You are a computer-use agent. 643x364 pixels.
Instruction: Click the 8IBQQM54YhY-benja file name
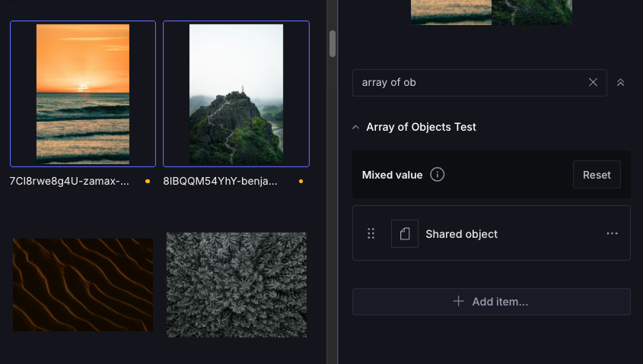[x=220, y=181]
